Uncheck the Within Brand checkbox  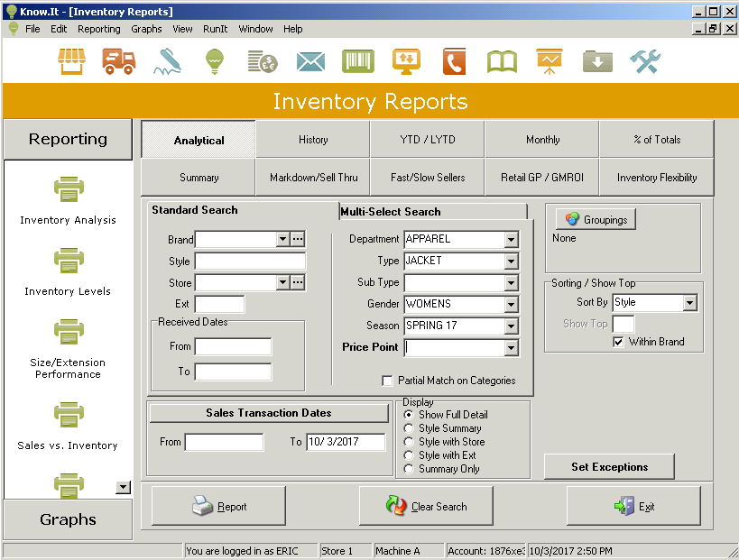(x=618, y=342)
